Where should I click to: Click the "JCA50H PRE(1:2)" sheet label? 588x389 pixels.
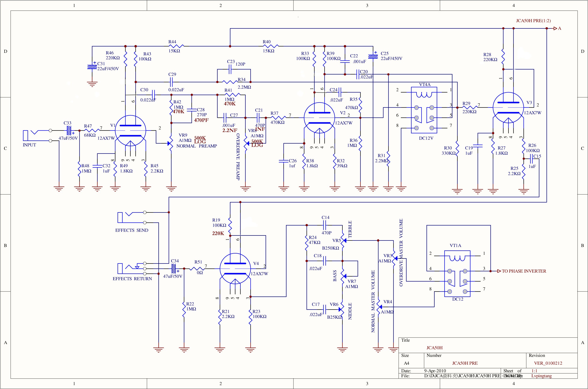533,21
